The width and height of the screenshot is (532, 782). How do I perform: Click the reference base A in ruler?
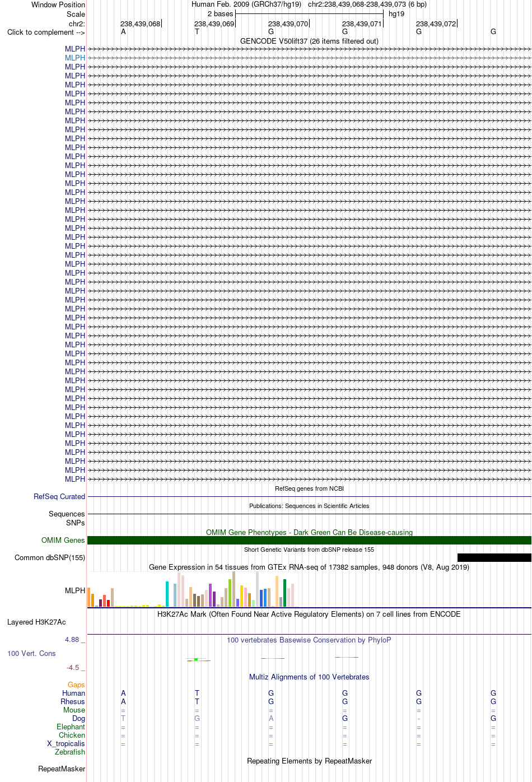[123, 31]
